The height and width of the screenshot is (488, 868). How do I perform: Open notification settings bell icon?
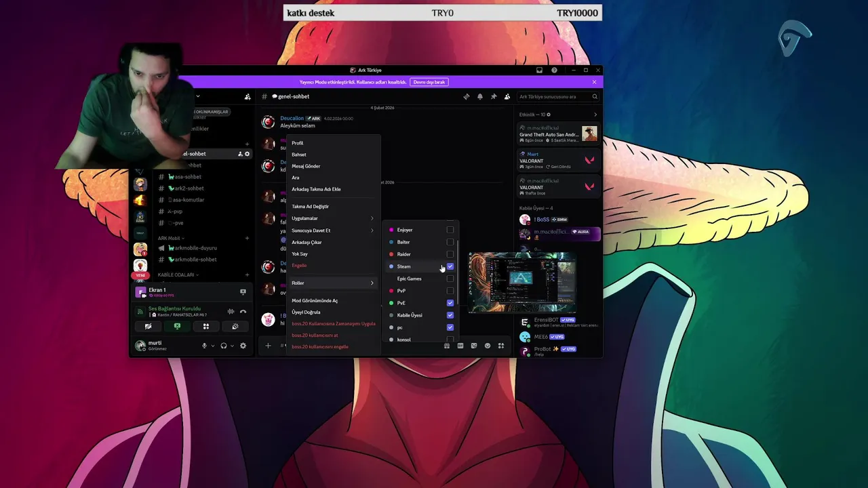point(480,97)
